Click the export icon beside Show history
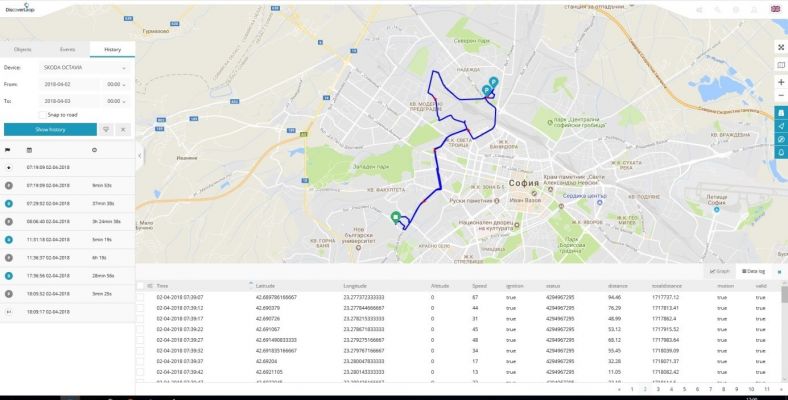788x400 pixels. [x=106, y=130]
